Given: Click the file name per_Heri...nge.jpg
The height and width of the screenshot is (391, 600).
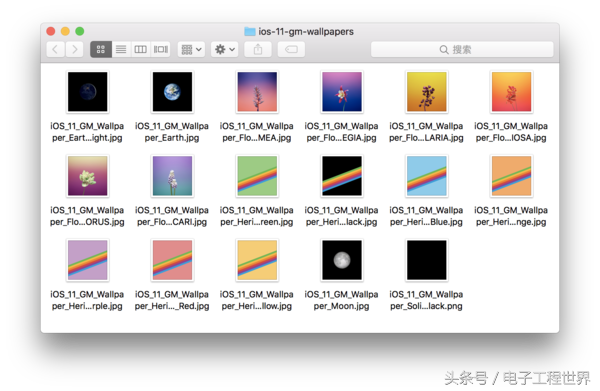Looking at the screenshot, I should pos(511,216).
